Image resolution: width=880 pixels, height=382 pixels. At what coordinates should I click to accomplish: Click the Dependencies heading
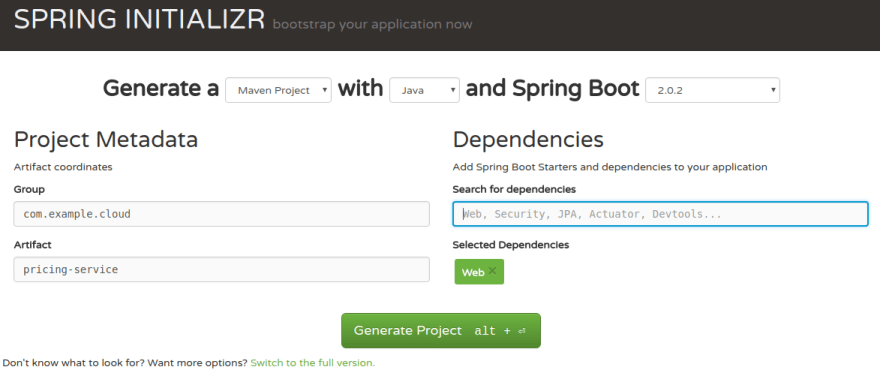click(x=528, y=140)
